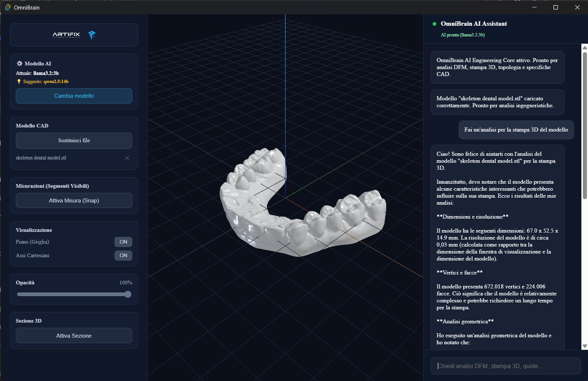This screenshot has height=381, width=588.
Task: Click the lightbulb icon beside Suggerito qwen2.5:14b
Action: tap(19, 82)
